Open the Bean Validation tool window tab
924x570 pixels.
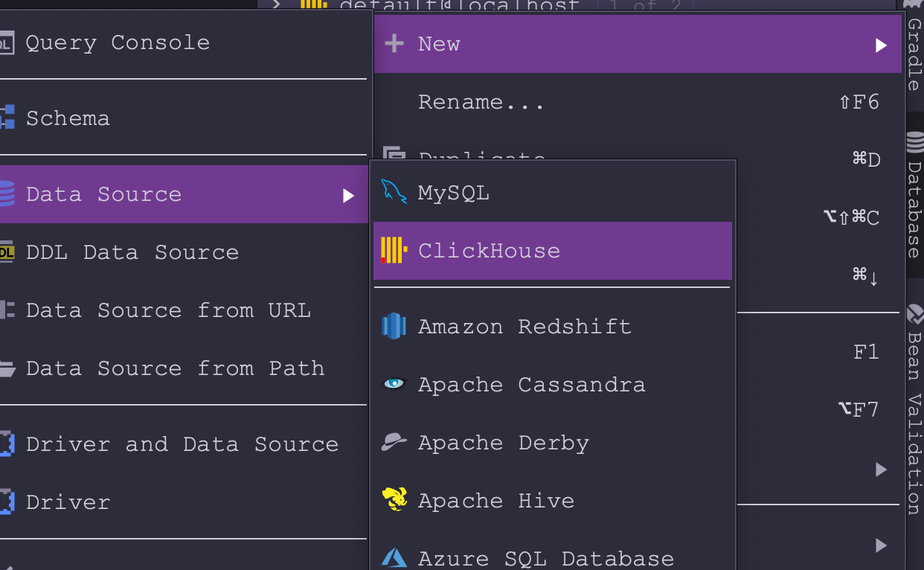(x=914, y=409)
